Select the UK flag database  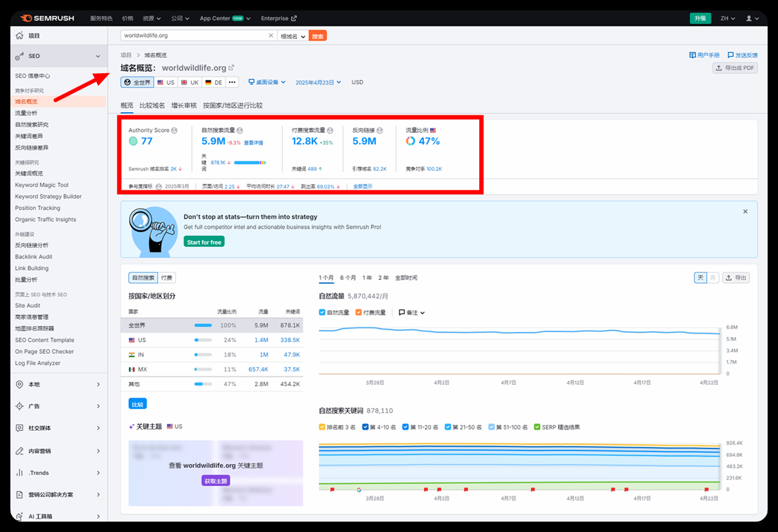189,82
